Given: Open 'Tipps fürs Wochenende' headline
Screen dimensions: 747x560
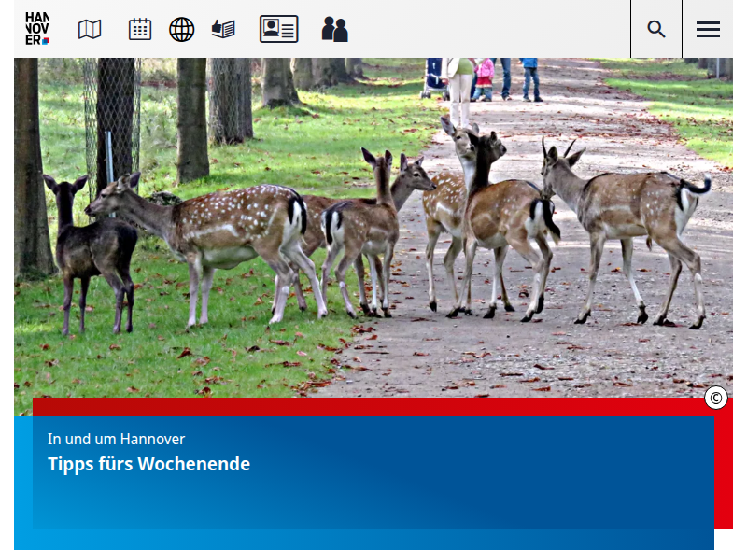Looking at the screenshot, I should click(148, 464).
